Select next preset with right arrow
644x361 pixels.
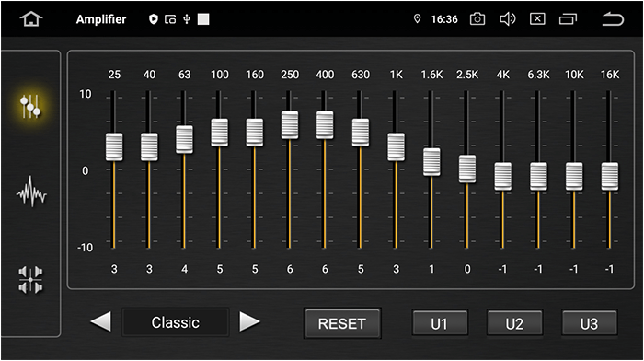point(249,321)
